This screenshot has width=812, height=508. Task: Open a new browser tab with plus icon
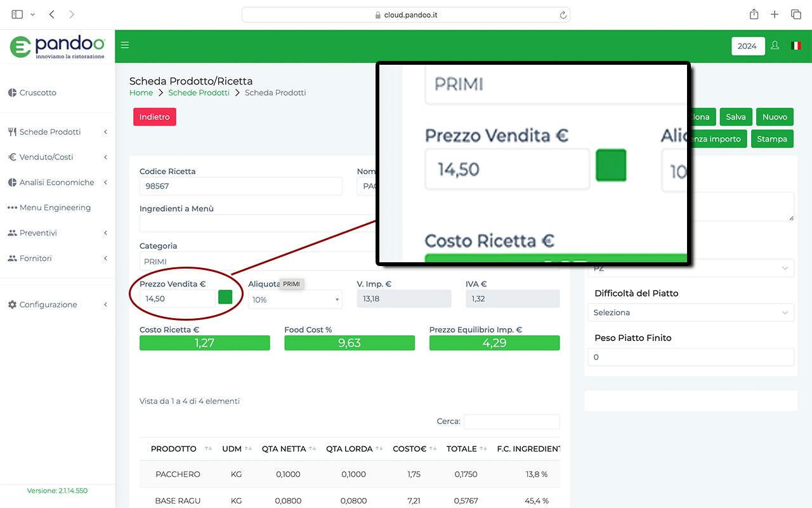click(775, 15)
